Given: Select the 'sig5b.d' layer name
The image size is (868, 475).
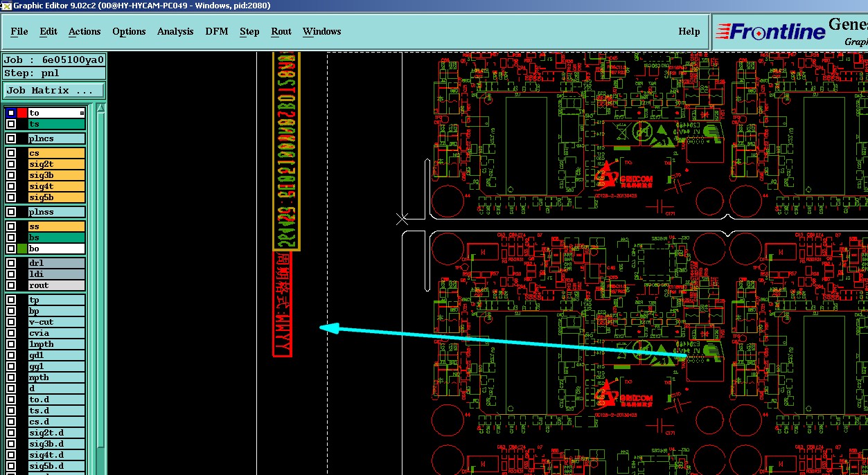Looking at the screenshot, I should (56, 466).
